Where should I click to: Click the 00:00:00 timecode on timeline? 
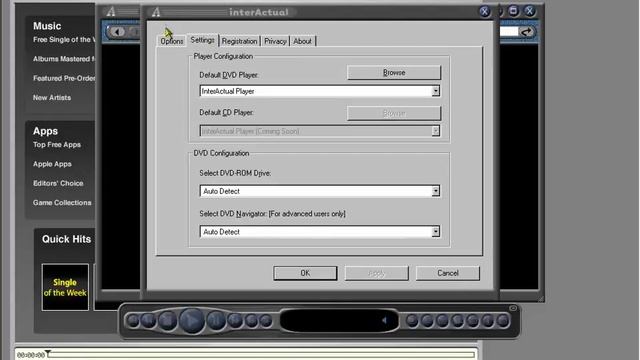pos(31,355)
